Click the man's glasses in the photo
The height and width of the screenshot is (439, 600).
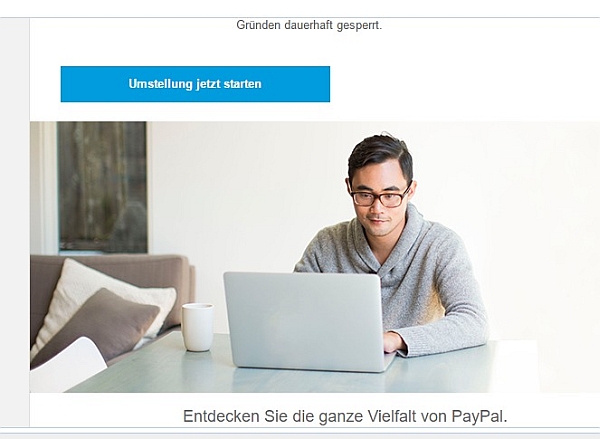pos(380,197)
